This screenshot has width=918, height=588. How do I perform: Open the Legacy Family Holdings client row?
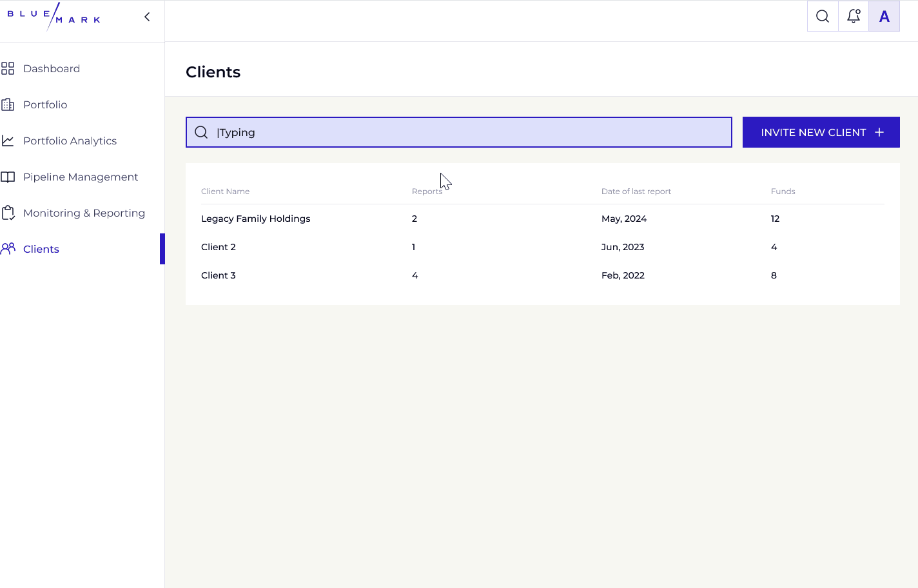(x=256, y=219)
